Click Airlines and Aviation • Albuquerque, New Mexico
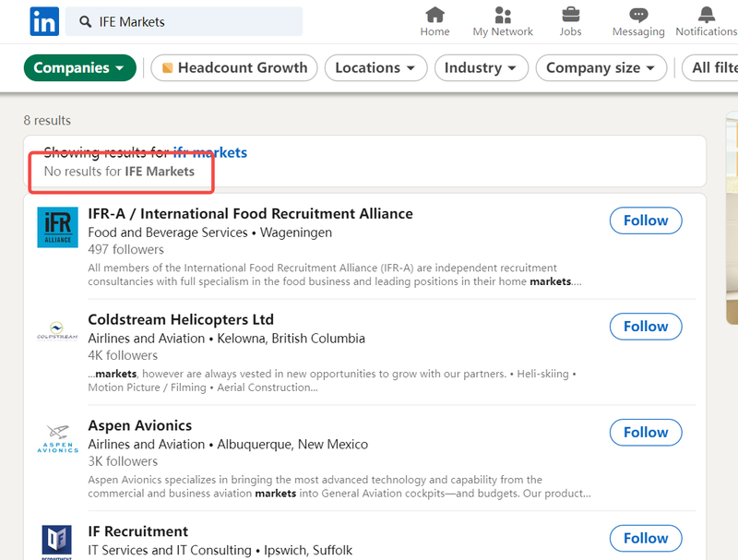This screenshot has width=738, height=560. click(228, 445)
